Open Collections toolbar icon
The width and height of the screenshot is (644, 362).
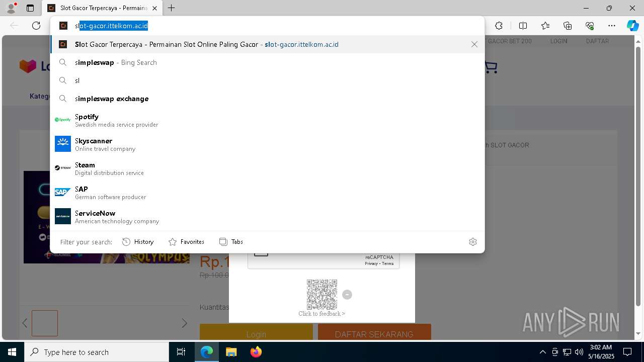(x=568, y=26)
